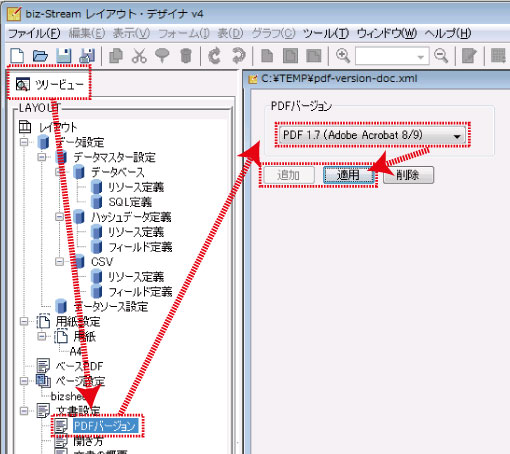Collapse the CSV tree node
Screen dimensions: 510x454
(59, 261)
